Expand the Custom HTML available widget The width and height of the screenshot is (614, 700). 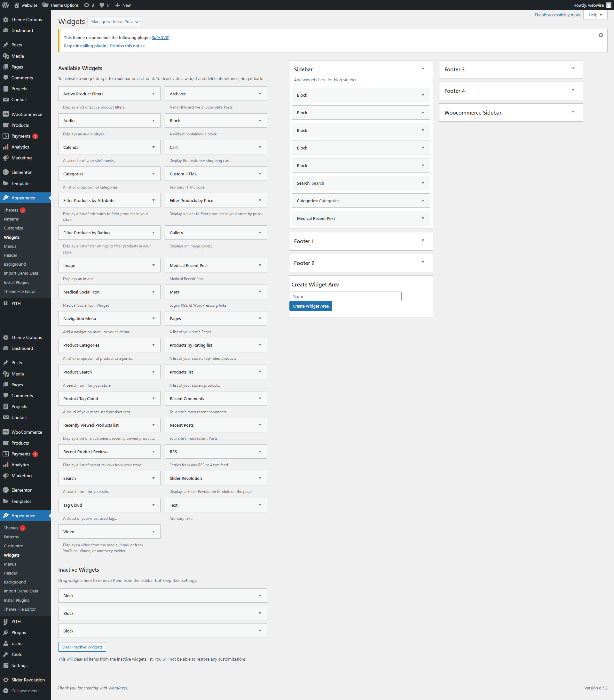pyautogui.click(x=260, y=174)
